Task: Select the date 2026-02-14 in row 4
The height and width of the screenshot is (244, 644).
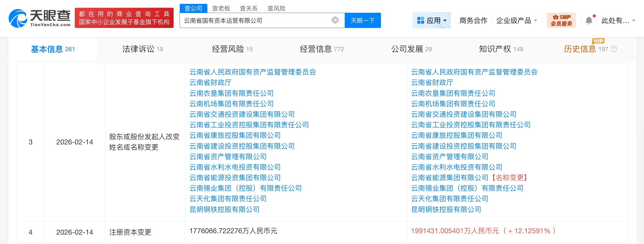Action: 75,232
